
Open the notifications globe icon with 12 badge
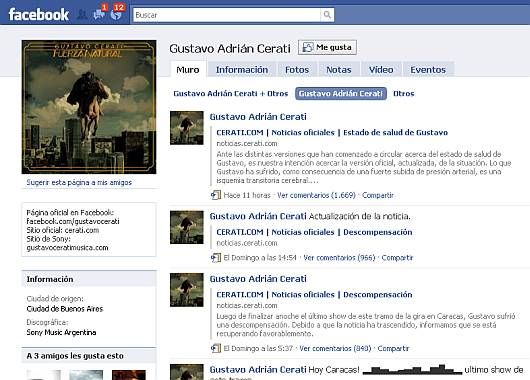(116, 14)
